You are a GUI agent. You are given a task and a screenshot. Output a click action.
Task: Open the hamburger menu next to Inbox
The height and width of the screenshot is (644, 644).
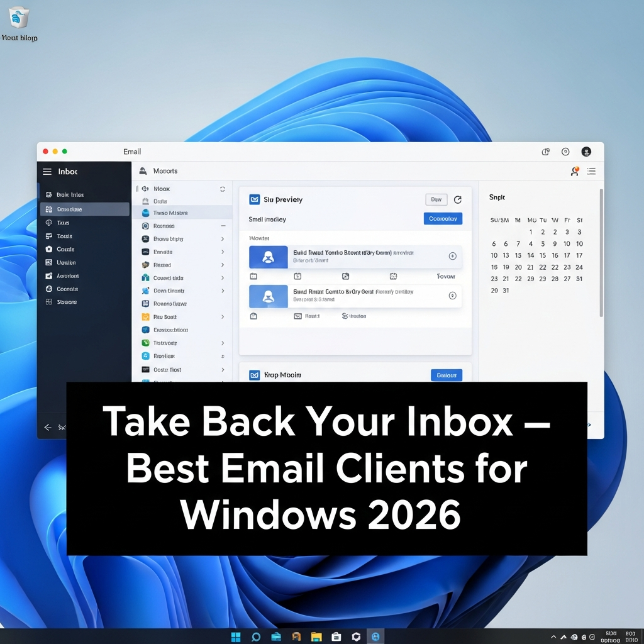[x=48, y=171]
